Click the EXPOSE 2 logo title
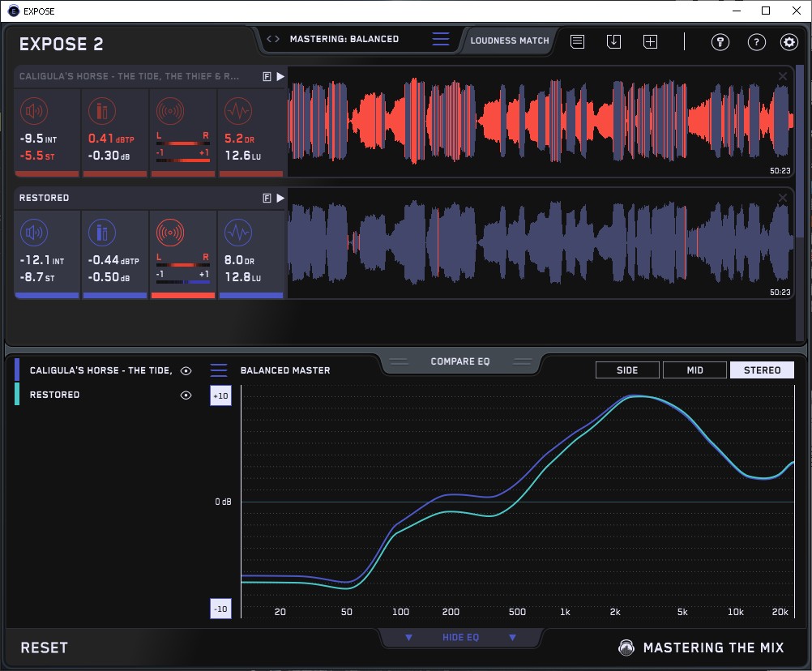 click(x=61, y=44)
